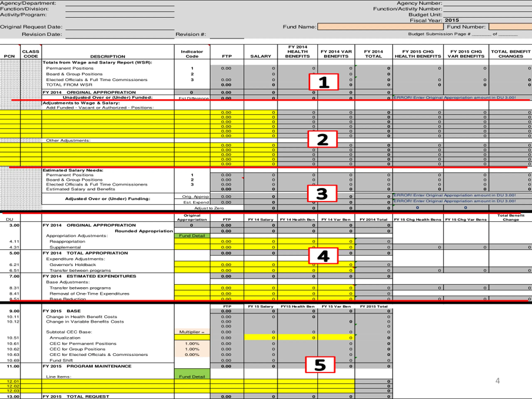Image resolution: width=532 pixels, height=399 pixels.
Task: Select the Supplemental row label
Action: click(65, 247)
